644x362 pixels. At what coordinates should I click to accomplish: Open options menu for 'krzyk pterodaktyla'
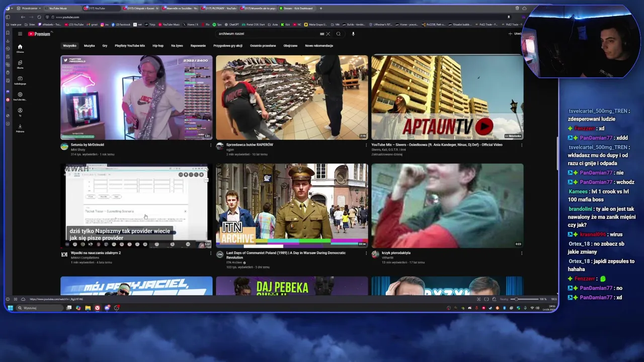coord(521,253)
